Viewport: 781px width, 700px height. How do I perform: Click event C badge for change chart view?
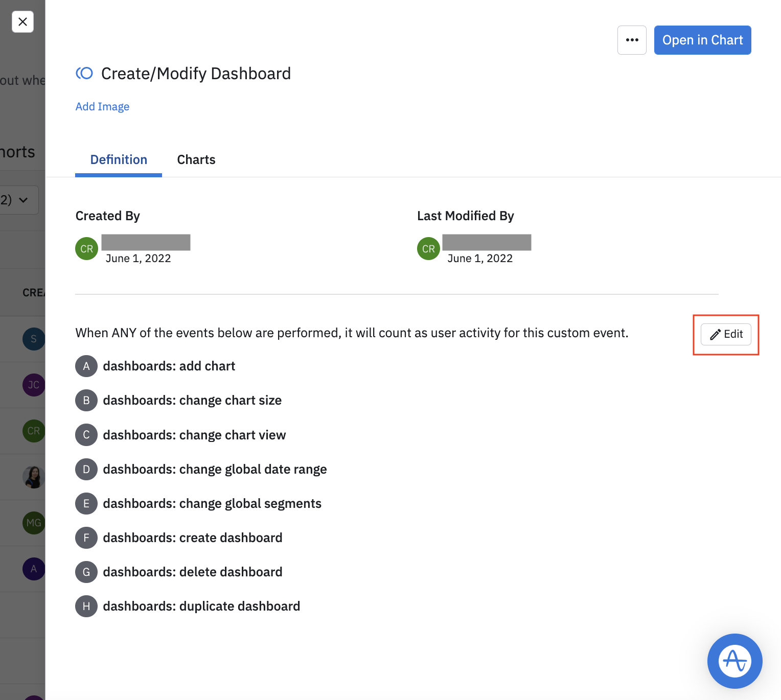[x=86, y=435]
